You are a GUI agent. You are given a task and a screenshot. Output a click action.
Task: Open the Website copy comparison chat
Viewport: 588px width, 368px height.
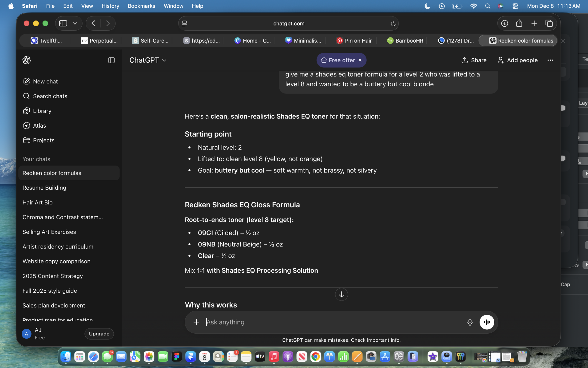pyautogui.click(x=69, y=261)
